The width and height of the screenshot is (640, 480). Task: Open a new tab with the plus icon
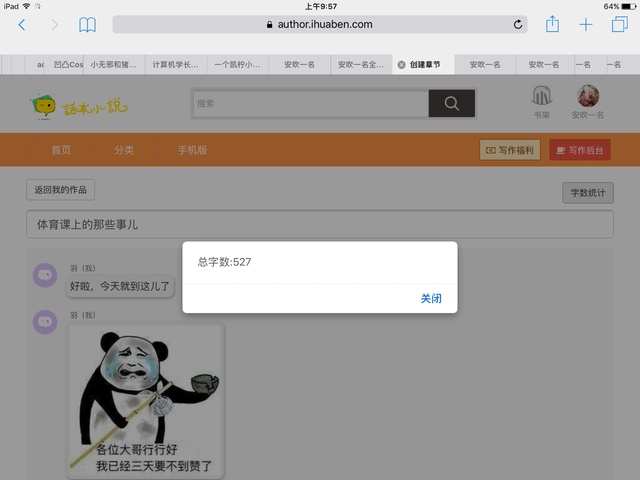(586, 24)
